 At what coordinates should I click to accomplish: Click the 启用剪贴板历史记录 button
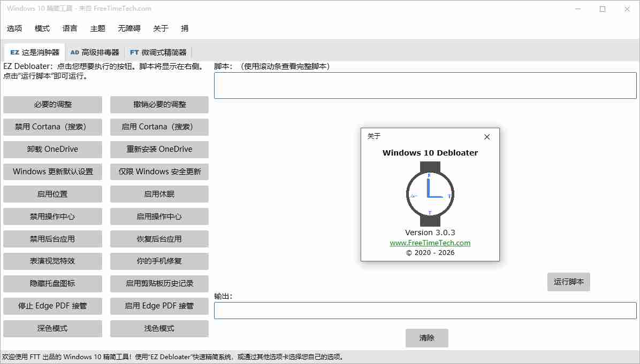(x=159, y=283)
